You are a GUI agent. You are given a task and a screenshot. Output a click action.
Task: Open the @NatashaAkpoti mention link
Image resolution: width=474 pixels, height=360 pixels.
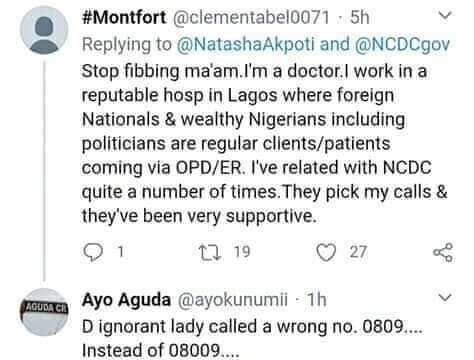pos(245,44)
